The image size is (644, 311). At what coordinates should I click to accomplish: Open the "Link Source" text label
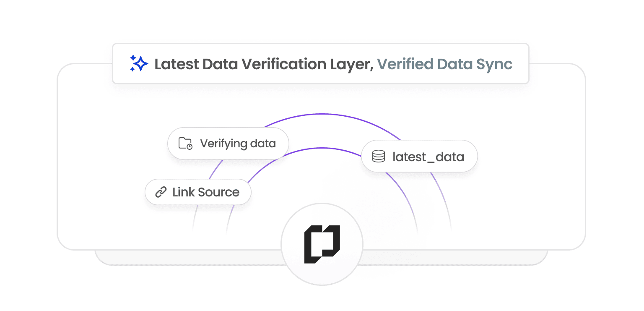point(206,192)
